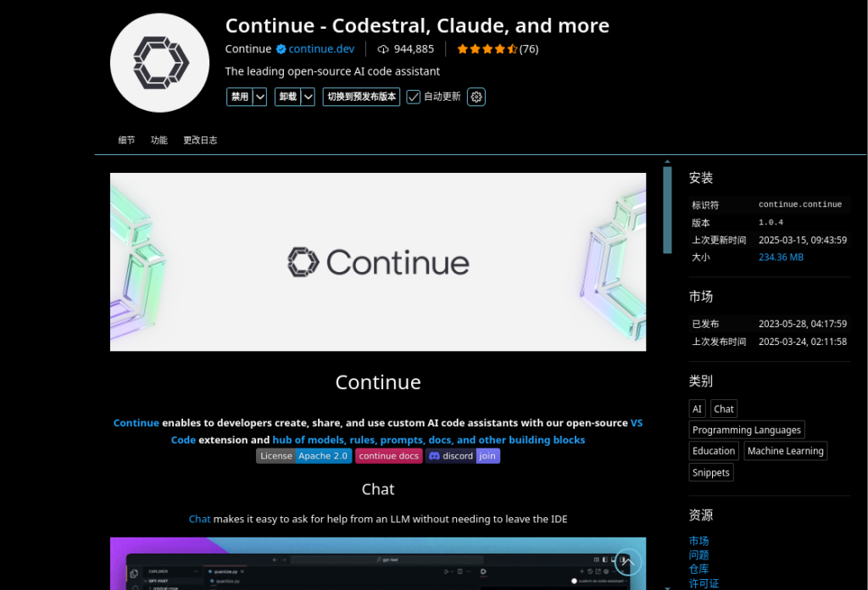868x590 pixels.
Task: Click the extension title heading
Action: tap(417, 25)
